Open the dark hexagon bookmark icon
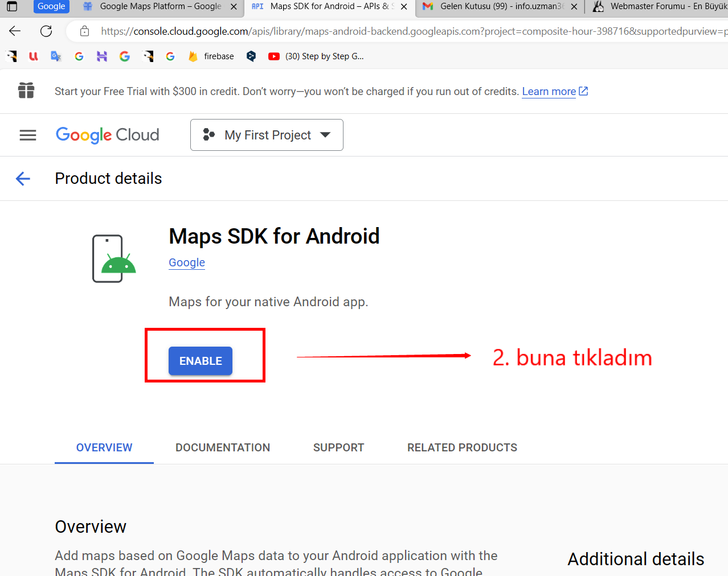This screenshot has width=728, height=576. (251, 56)
